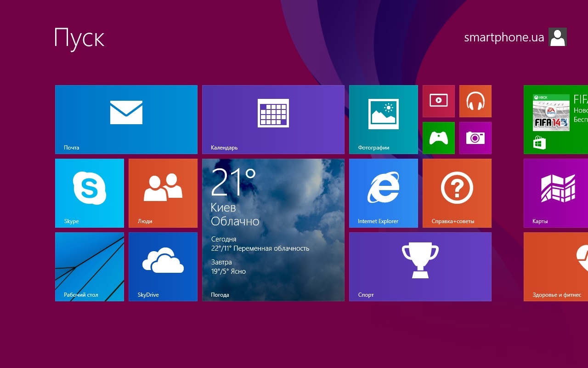Screen dimensions: 588x368
Task: Open the Почта mail tile
Action: coord(126,119)
